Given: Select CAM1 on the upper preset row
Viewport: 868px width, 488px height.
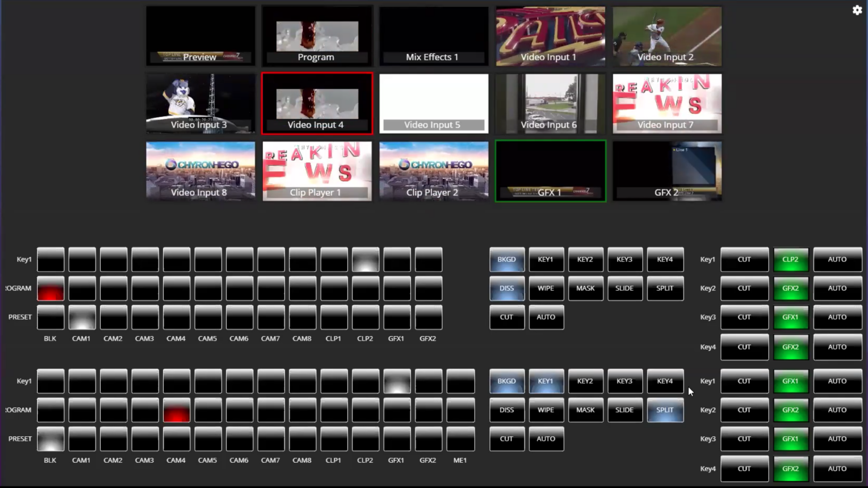Looking at the screenshot, I should [x=82, y=318].
